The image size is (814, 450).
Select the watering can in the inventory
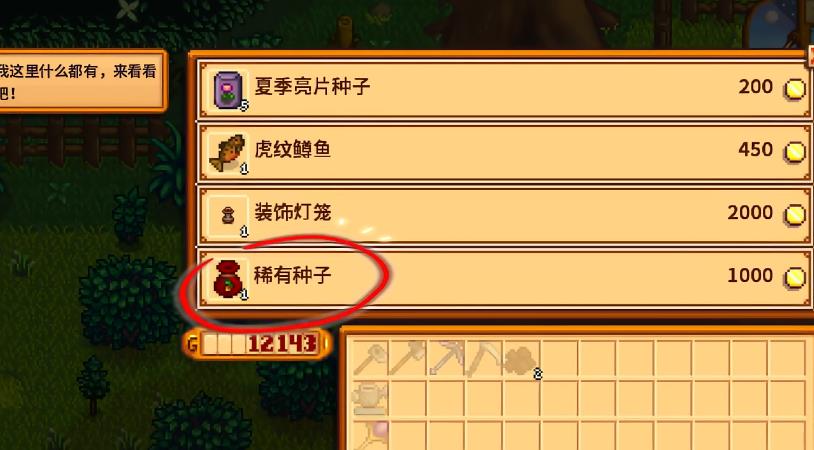click(370, 397)
